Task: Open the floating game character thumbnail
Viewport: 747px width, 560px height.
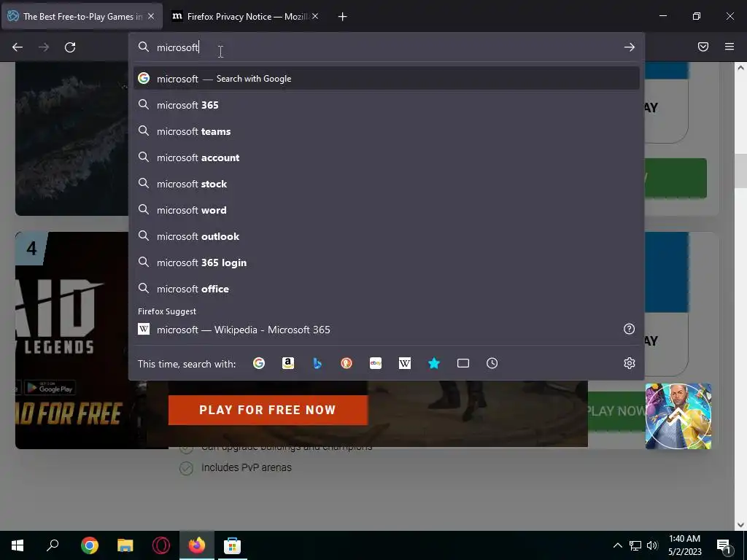Action: pos(678,416)
